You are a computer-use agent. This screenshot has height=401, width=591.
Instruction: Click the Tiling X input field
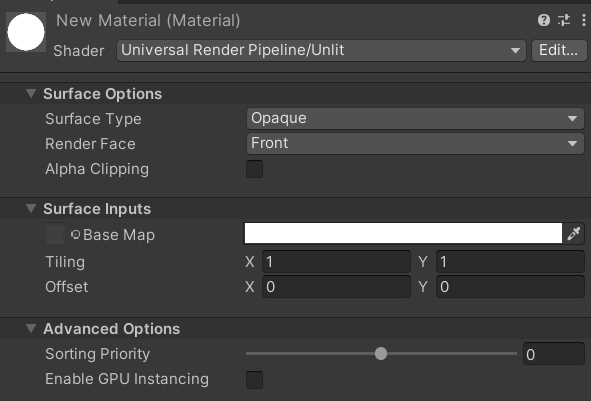(336, 262)
